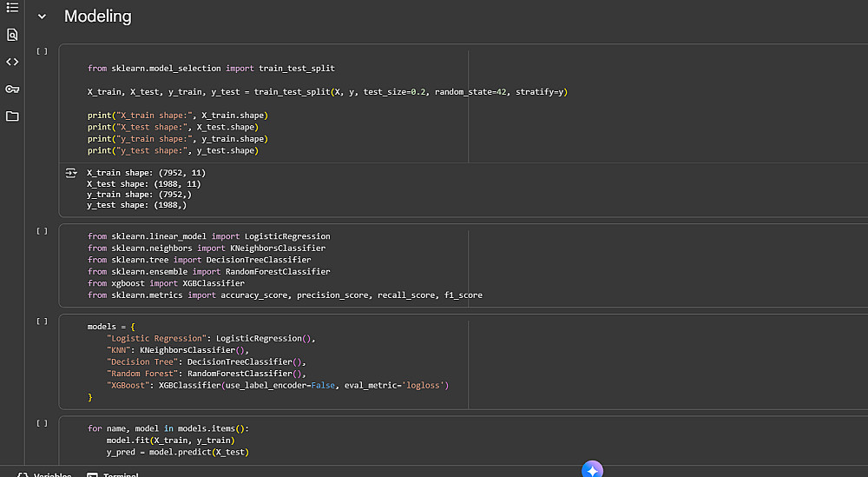Select output text y_test shape: (1988,)
Screen dimensions: 868x477
tap(137, 205)
